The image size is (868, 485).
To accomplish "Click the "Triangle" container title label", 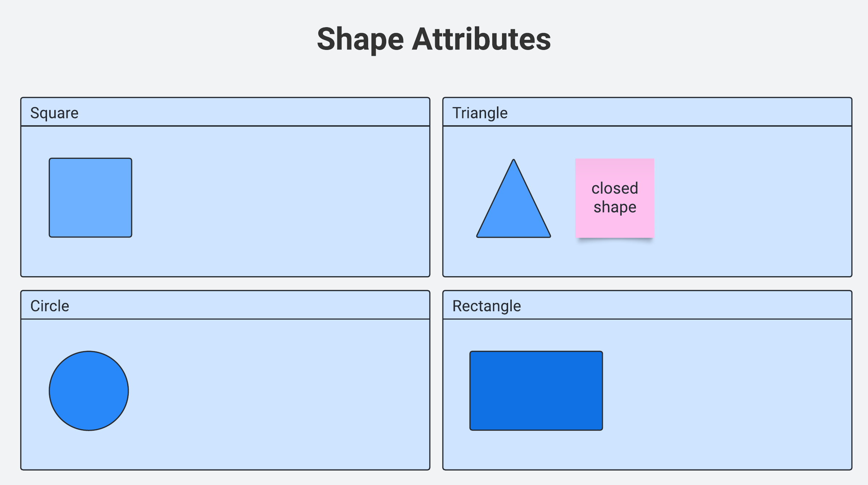I will pos(480,113).
